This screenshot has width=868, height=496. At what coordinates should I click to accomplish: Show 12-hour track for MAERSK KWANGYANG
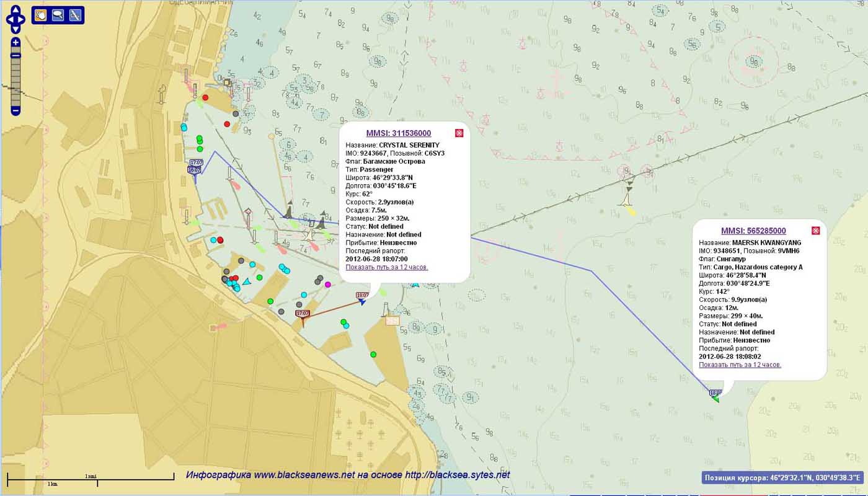(x=740, y=365)
